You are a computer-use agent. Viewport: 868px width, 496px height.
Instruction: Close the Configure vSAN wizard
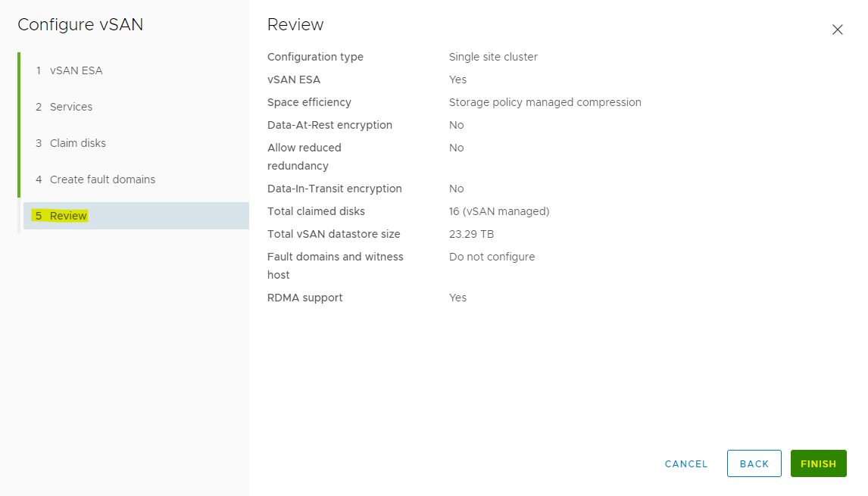pyautogui.click(x=837, y=30)
